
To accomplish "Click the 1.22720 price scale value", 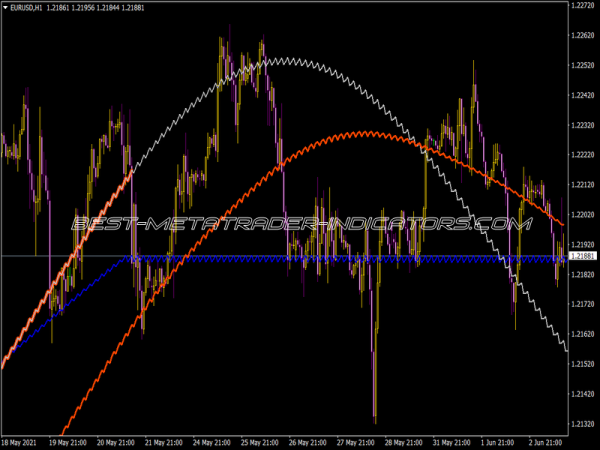I will (x=584, y=5).
